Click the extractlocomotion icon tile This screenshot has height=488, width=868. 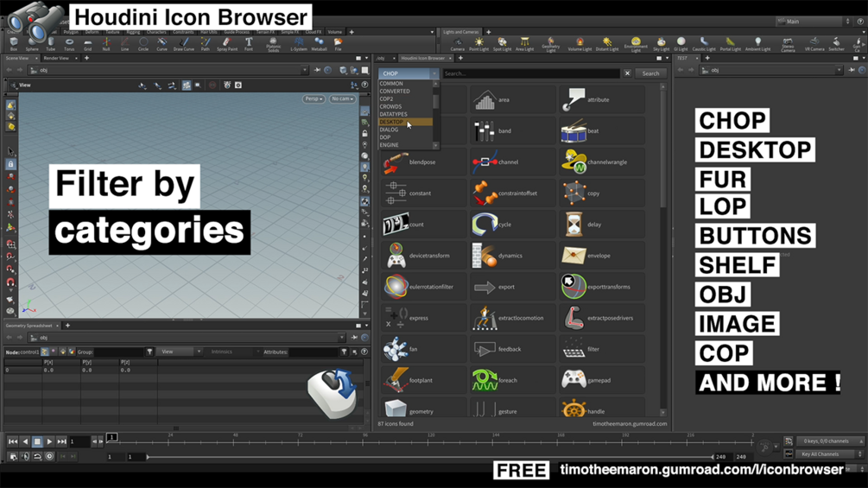pos(513,318)
